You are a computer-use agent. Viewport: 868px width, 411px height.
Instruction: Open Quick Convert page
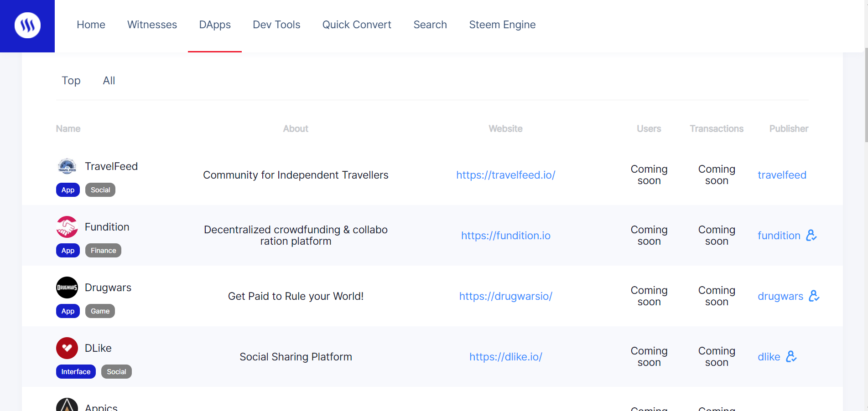pos(357,25)
